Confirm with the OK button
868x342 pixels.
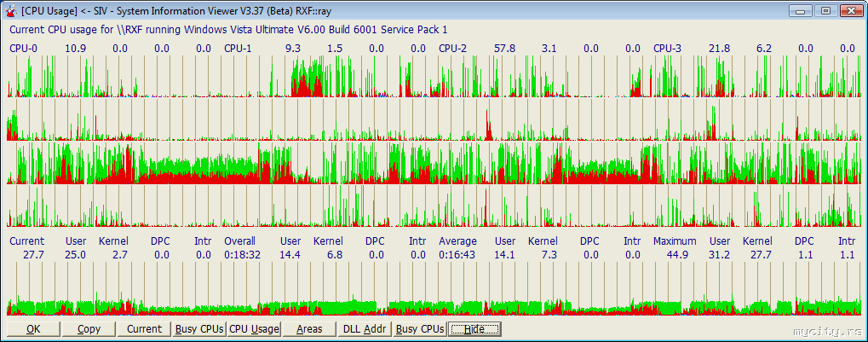[33, 329]
